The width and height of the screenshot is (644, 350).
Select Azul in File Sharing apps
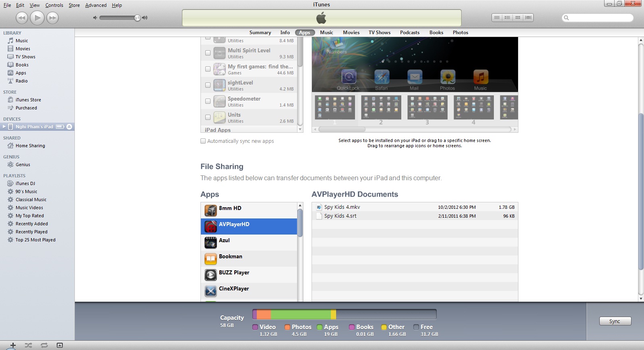coord(249,243)
